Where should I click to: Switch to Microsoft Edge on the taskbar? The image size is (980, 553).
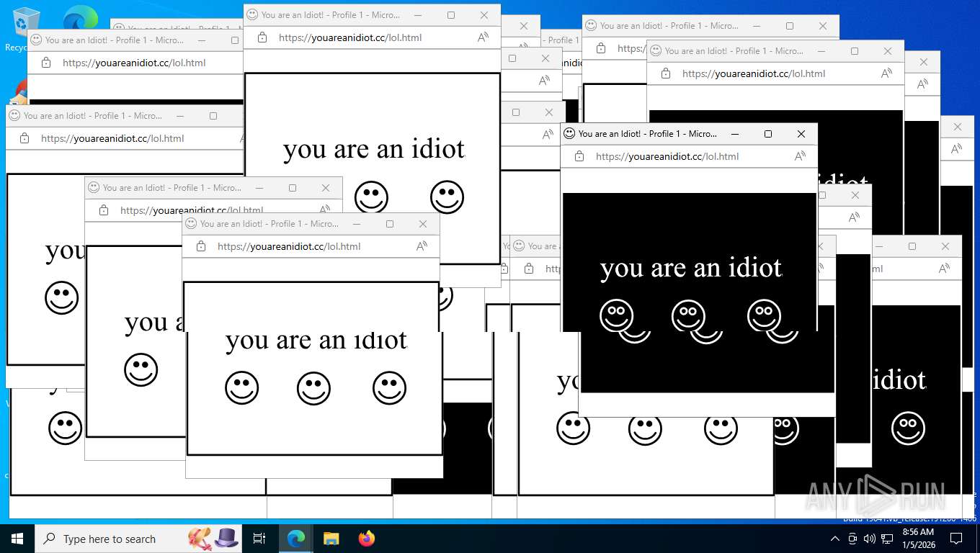tap(296, 539)
